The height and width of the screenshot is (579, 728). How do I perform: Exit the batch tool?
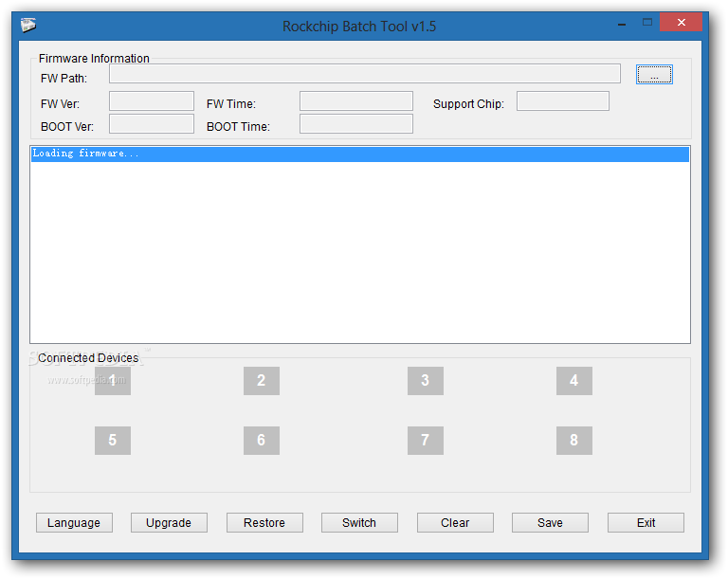tap(646, 523)
